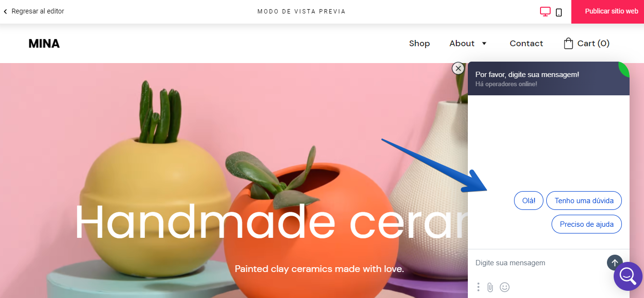The image size is (644, 298).
Task: Choose Tenho uma dúvida quick reply
Action: click(x=584, y=201)
